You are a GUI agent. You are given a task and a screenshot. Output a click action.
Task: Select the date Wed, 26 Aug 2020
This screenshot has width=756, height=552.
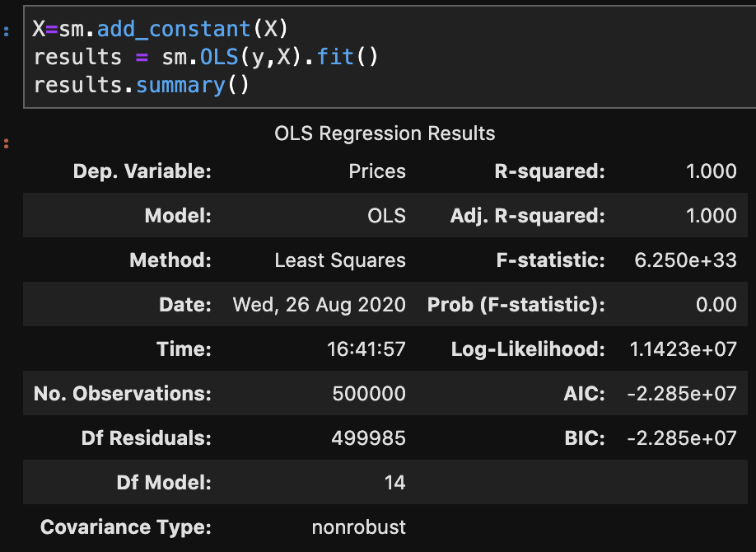pos(320,305)
